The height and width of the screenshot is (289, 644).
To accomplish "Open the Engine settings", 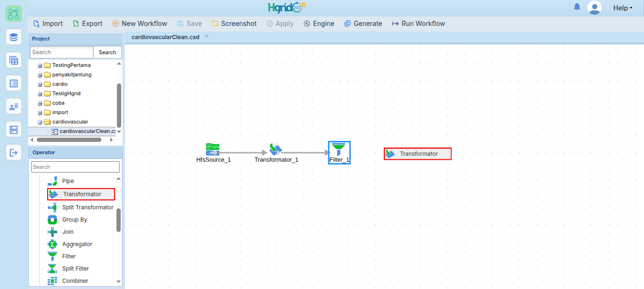I will 319,24.
